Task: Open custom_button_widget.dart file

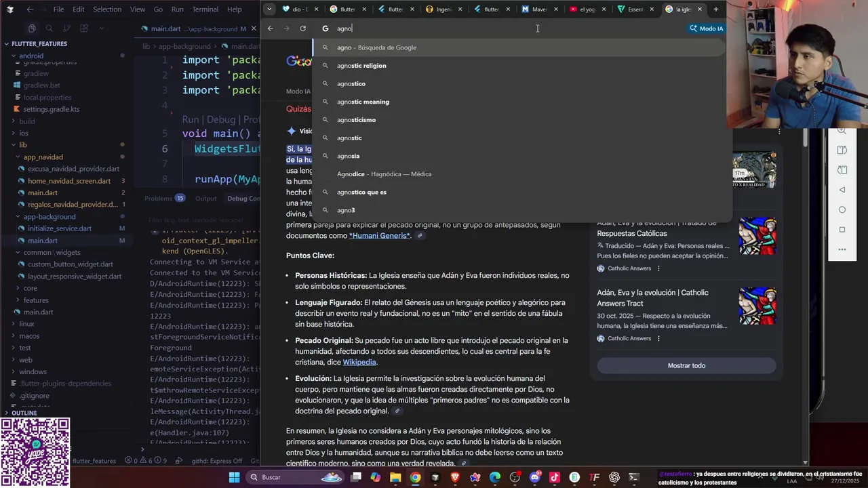Action: pos(71,264)
